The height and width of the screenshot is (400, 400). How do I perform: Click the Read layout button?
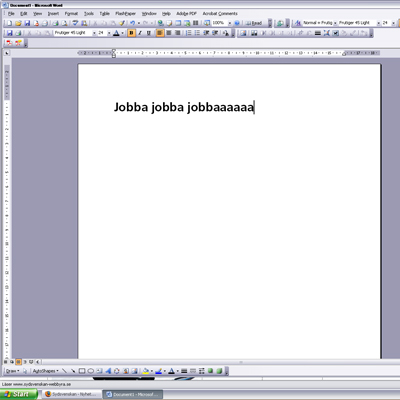pyautogui.click(x=254, y=23)
